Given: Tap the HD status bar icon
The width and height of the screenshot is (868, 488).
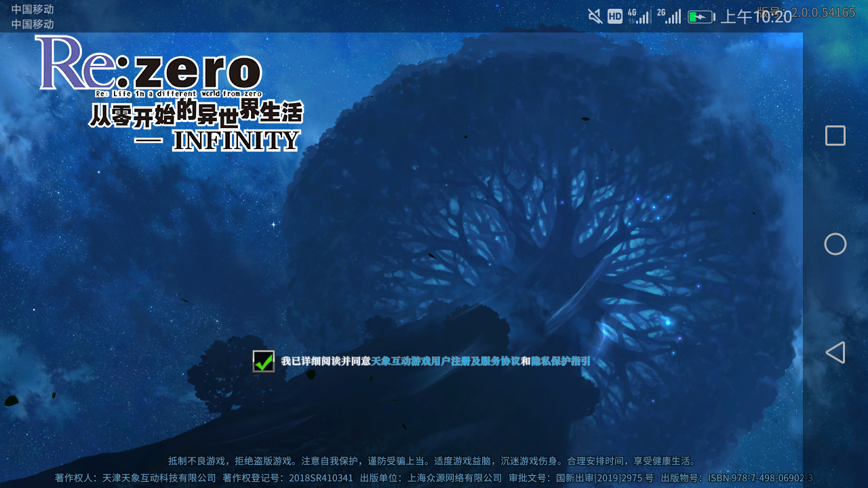Looking at the screenshot, I should tap(615, 16).
